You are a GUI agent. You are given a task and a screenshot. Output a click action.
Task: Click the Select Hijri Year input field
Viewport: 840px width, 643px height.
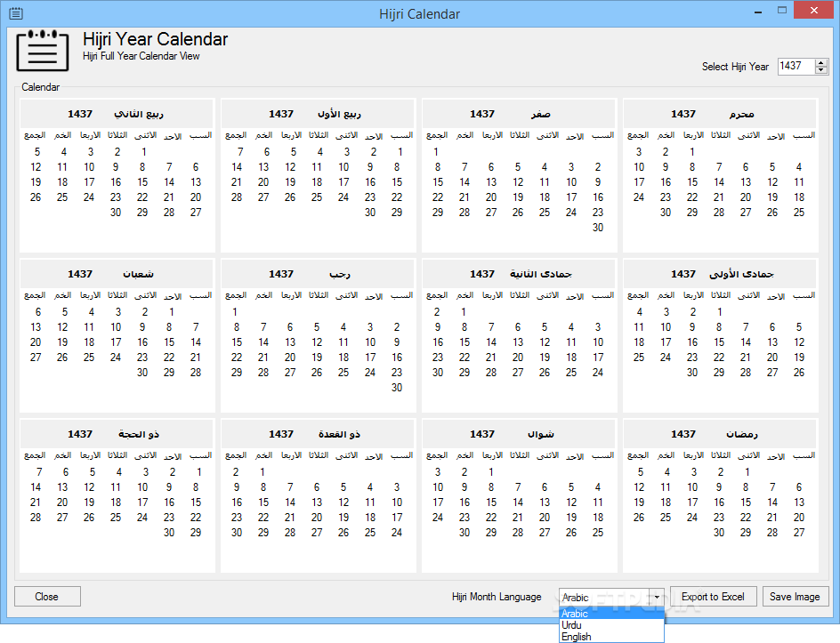[796, 67]
